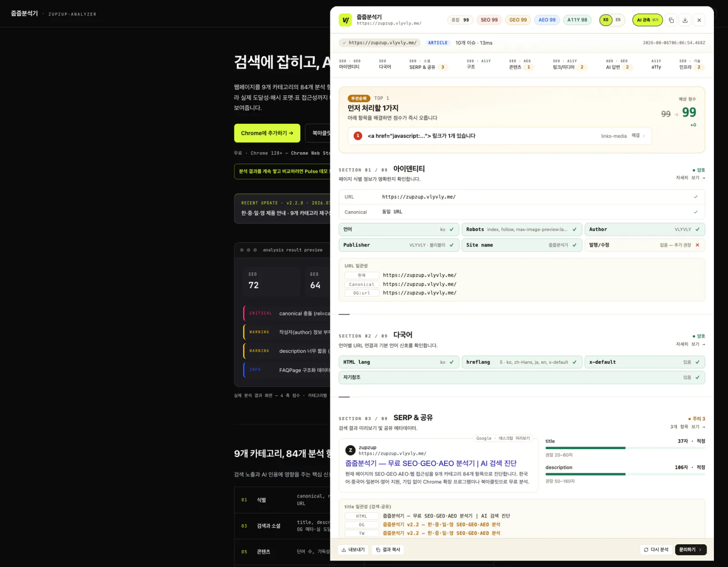
Task: Click the ARTICLE type badge
Action: 438,43
